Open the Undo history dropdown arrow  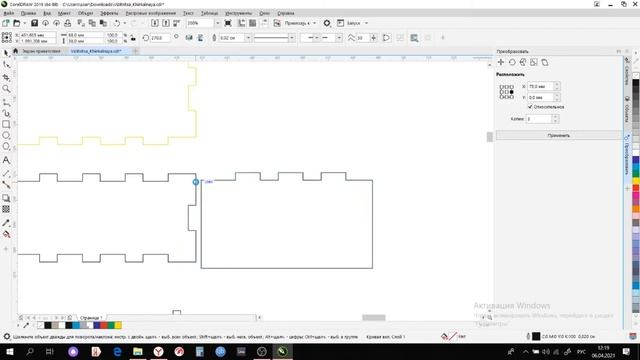[x=125, y=23]
